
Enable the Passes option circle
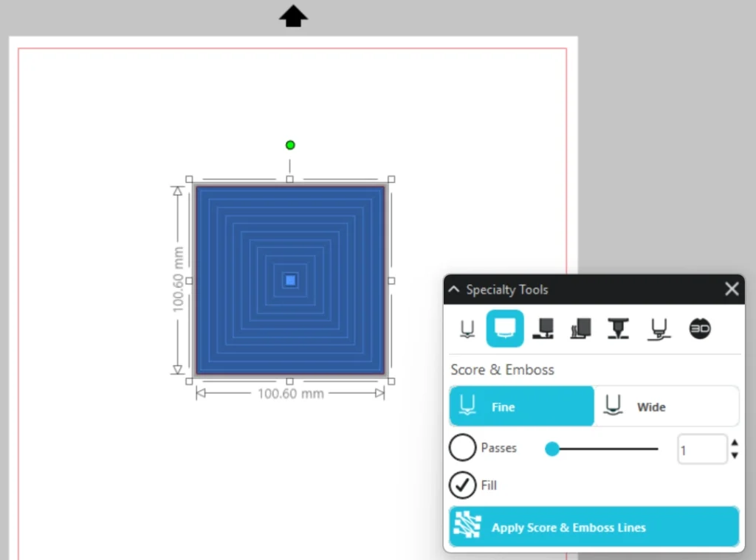click(463, 448)
